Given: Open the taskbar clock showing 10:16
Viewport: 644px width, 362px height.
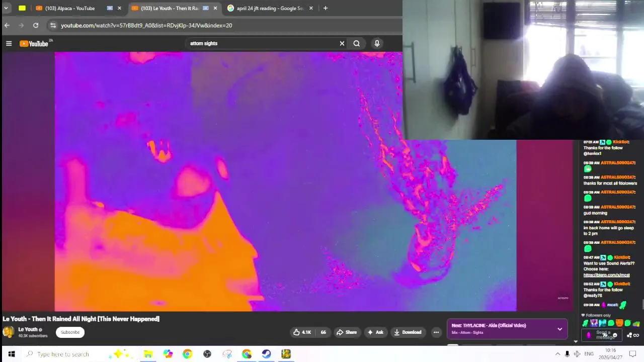Looking at the screenshot, I should (610, 353).
